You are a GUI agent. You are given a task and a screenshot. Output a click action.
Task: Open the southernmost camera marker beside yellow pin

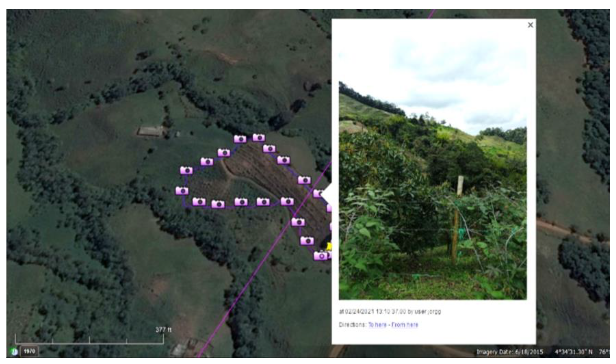(x=321, y=256)
